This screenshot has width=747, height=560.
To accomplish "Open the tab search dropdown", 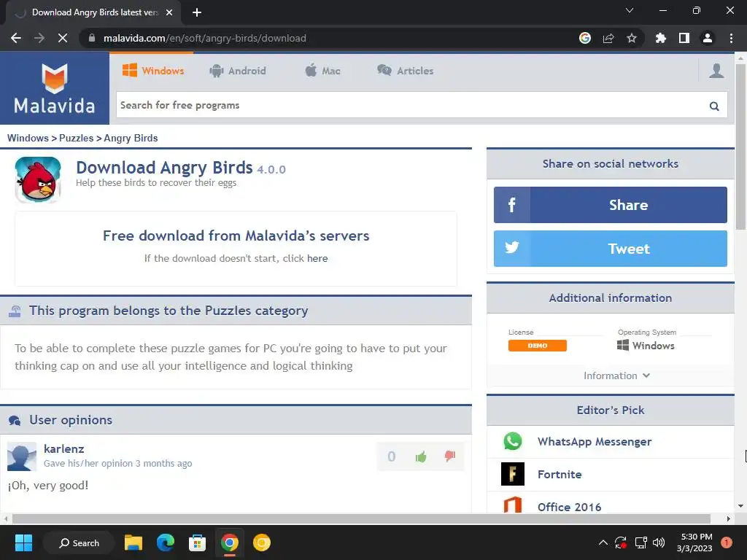I will [630, 10].
